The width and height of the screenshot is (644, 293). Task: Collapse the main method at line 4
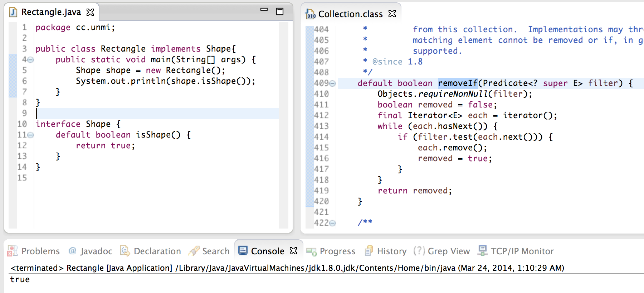(x=31, y=60)
